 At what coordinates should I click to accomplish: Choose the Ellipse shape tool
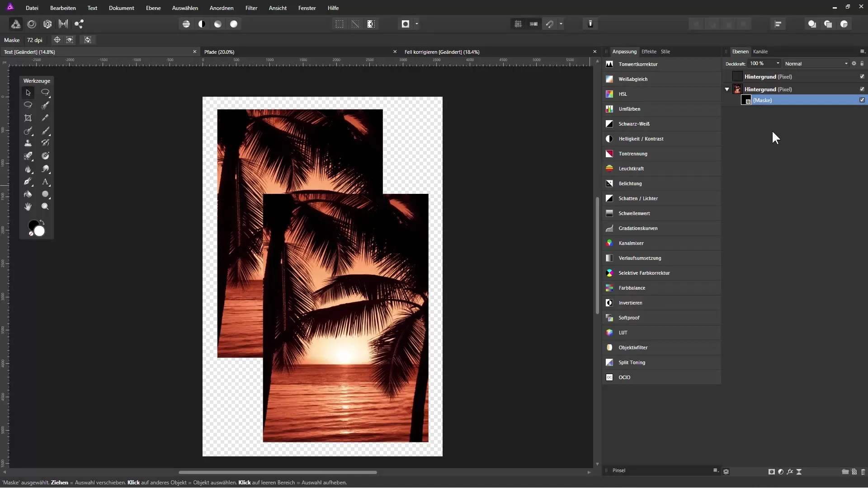[x=45, y=194]
